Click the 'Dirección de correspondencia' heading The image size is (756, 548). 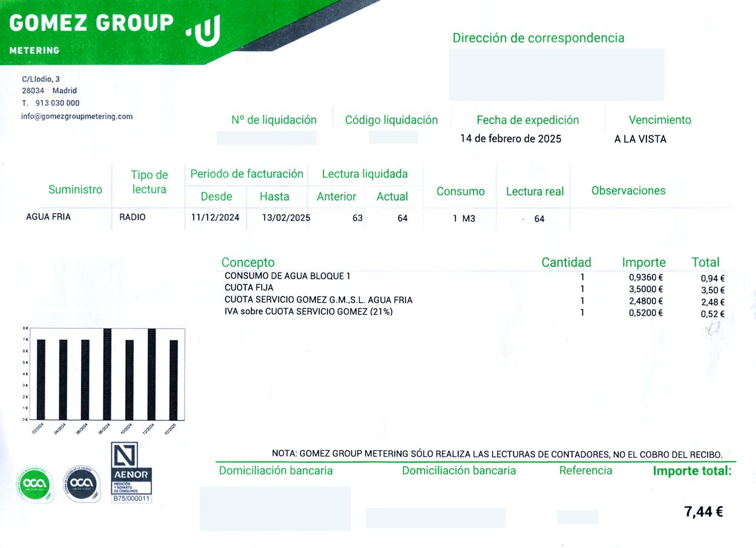(538, 38)
